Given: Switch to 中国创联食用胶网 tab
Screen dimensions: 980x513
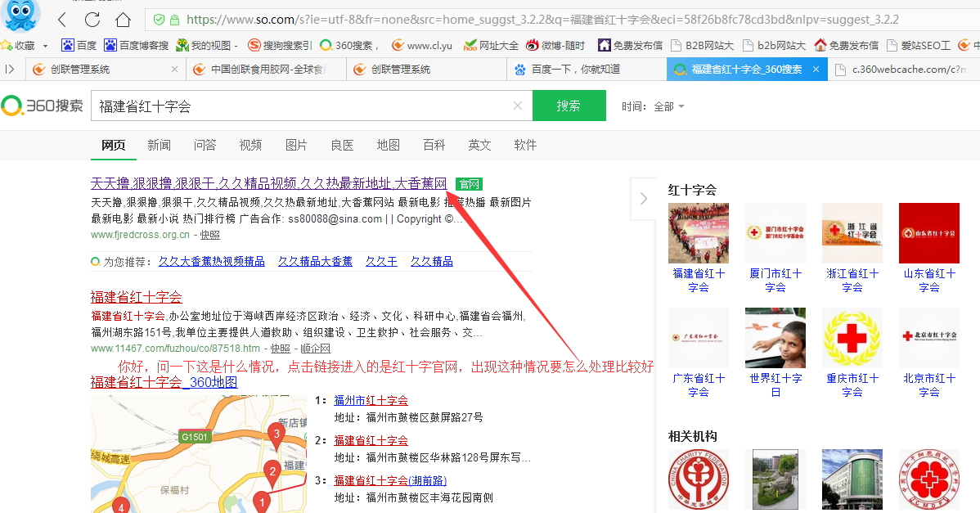Looking at the screenshot, I should coord(266,70).
